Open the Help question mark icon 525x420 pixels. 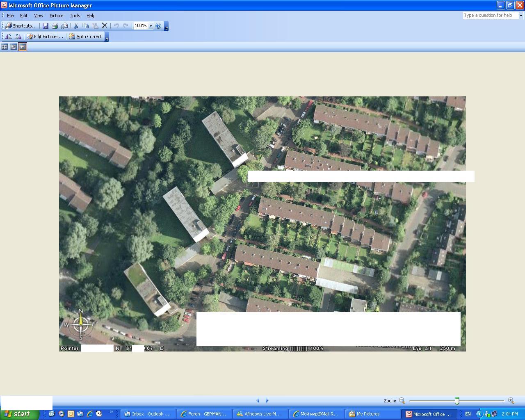[158, 26]
